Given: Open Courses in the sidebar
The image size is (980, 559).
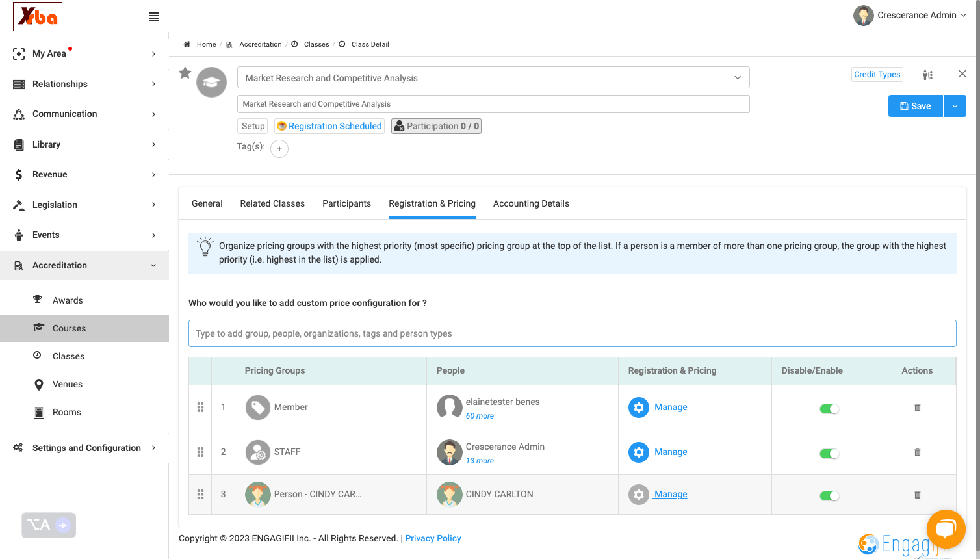Looking at the screenshot, I should [x=84, y=328].
